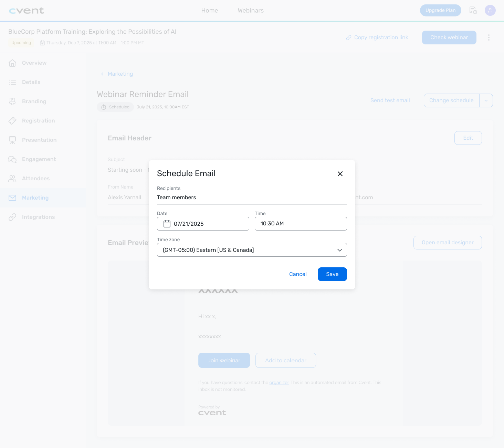This screenshot has height=448, width=504.
Task: Go back via Marketing breadcrumb link
Action: click(x=120, y=74)
